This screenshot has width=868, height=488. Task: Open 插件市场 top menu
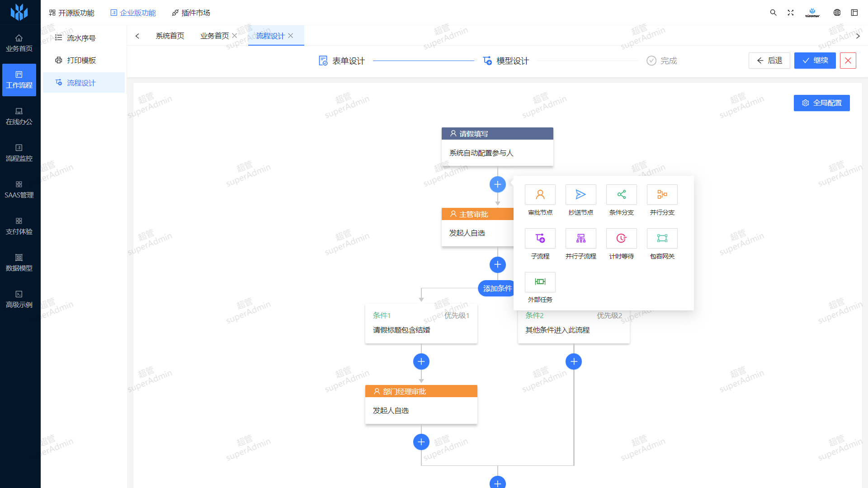191,13
